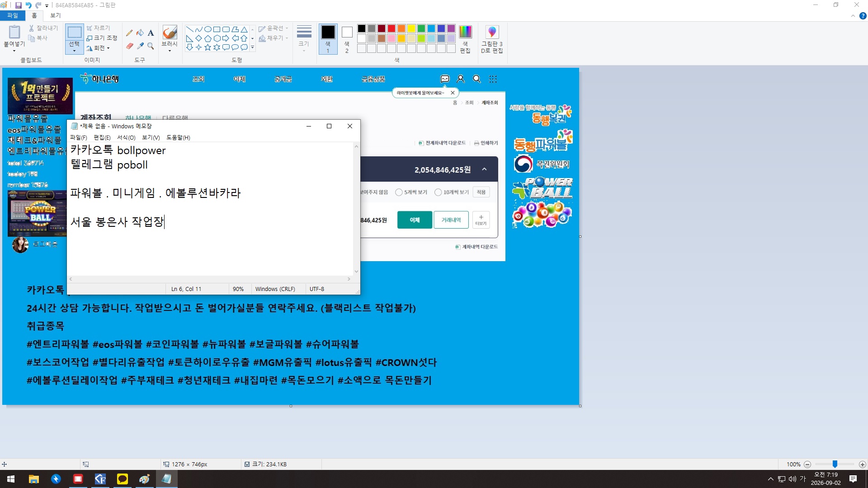Open Notepad 도움말(H) menu
The height and width of the screenshot is (488, 868).
[x=178, y=137]
